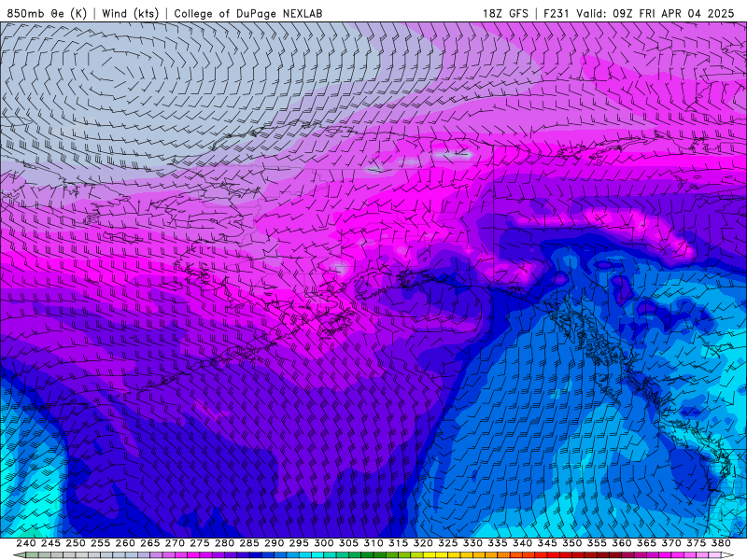Pick the 375 color scale value
This screenshot has width=747, height=560.
click(x=696, y=543)
